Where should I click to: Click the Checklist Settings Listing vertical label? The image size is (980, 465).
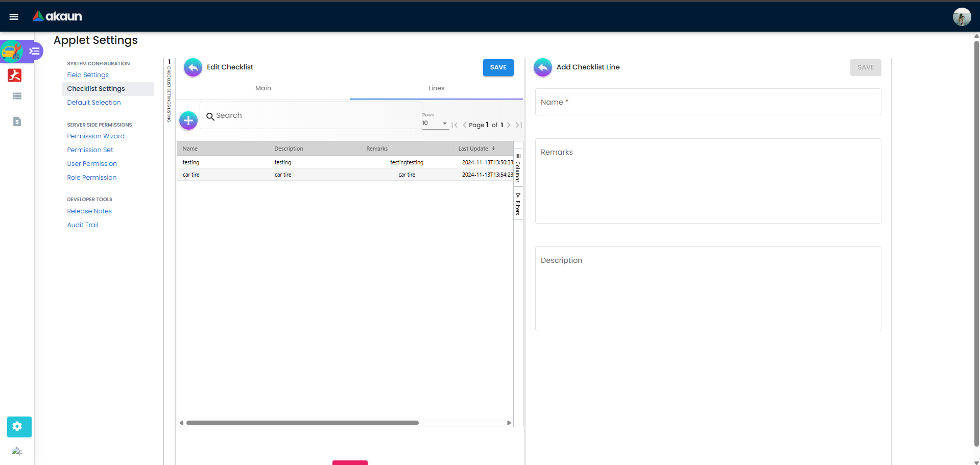(x=169, y=94)
